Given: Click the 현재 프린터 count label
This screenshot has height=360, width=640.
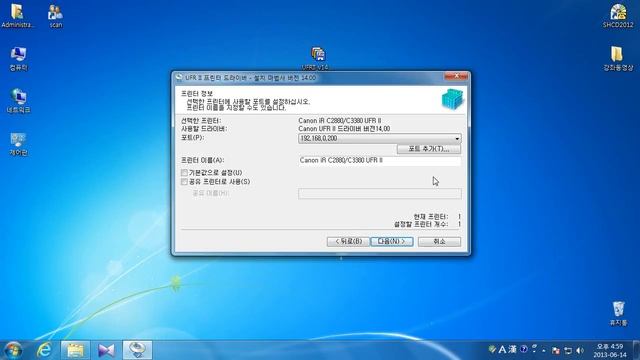Looking at the screenshot, I should [431, 217].
